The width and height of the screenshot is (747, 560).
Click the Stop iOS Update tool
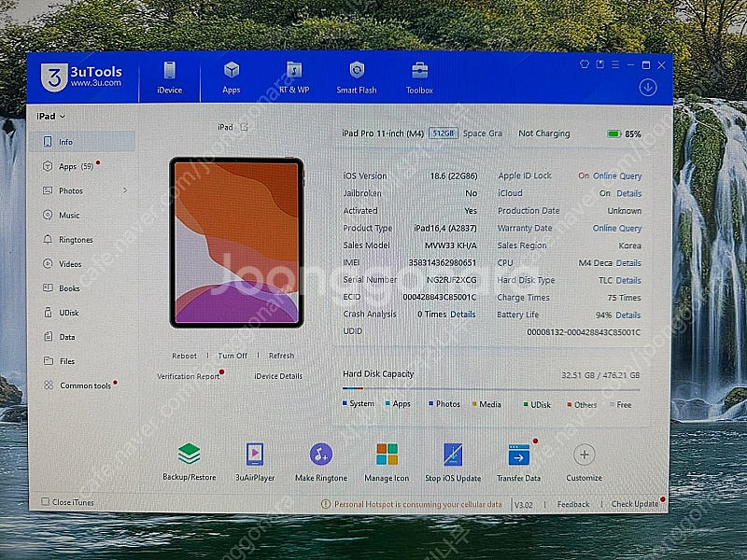[453, 461]
